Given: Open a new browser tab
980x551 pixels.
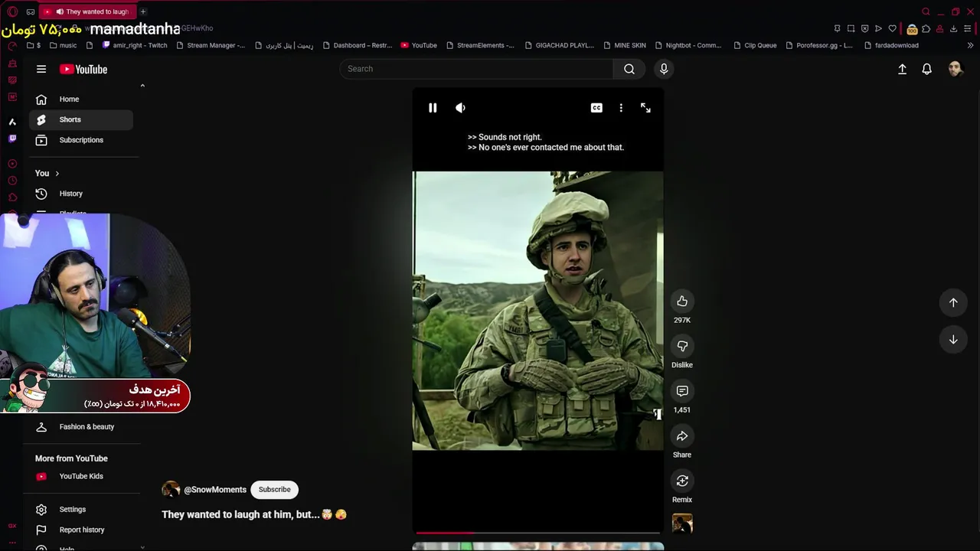Looking at the screenshot, I should coord(143,11).
